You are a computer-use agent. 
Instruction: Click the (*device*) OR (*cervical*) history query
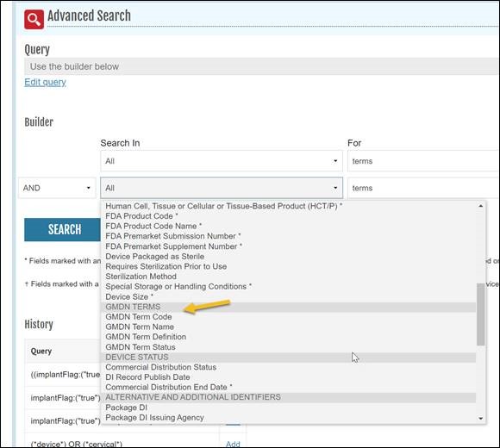point(76,444)
